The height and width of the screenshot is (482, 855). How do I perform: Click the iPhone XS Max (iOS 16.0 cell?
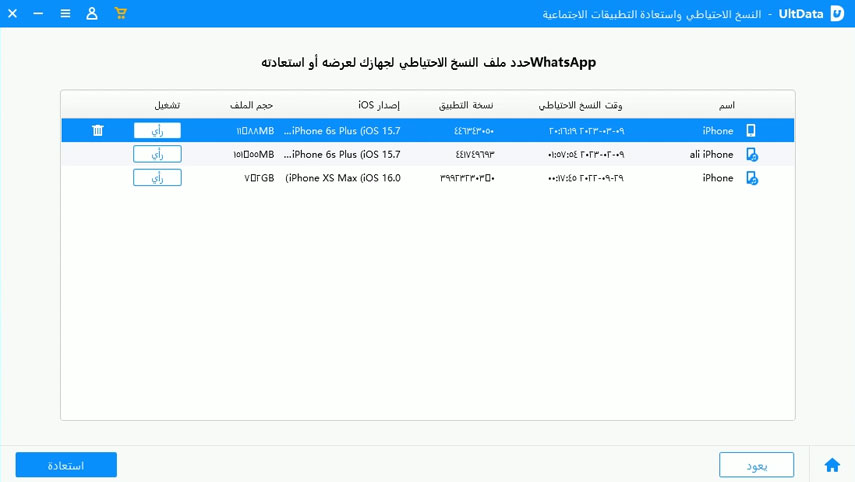(342, 178)
